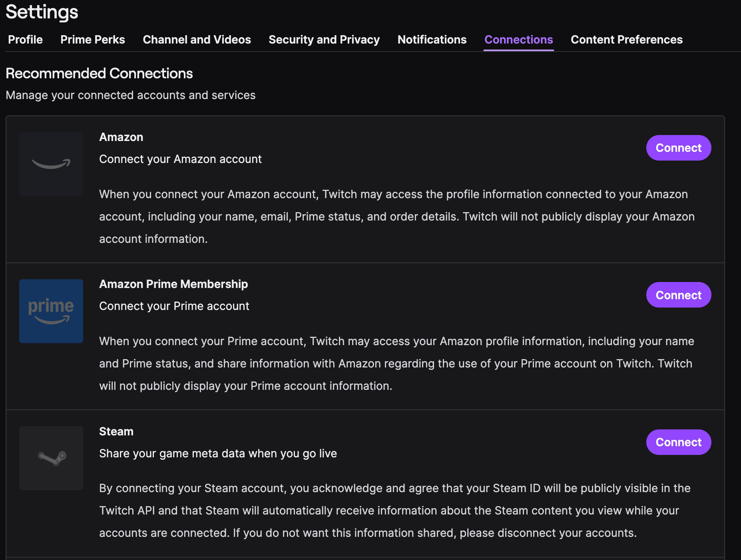This screenshot has height=560, width=741.
Task: Click the Amazon Prime Membership heading
Action: (173, 284)
